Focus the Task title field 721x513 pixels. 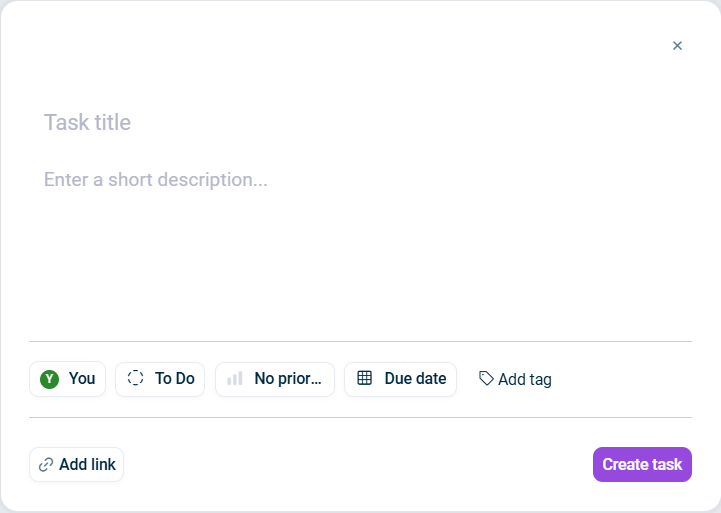point(360,122)
